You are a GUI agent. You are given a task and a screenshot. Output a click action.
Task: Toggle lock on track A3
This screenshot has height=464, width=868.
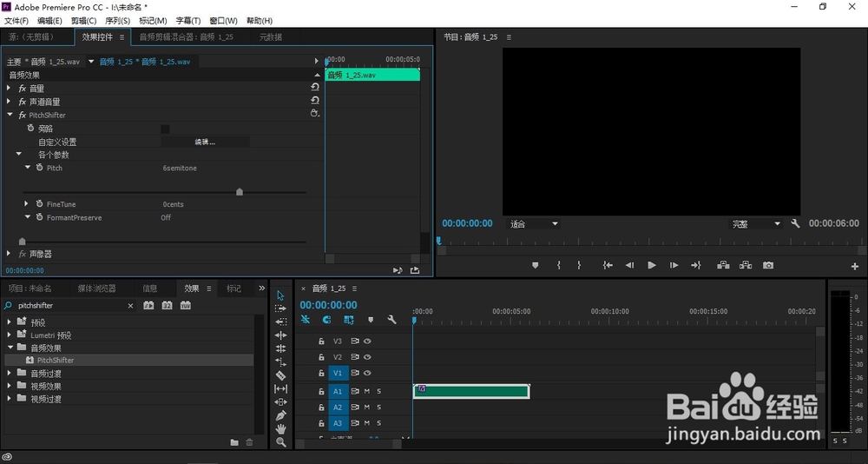pos(321,423)
